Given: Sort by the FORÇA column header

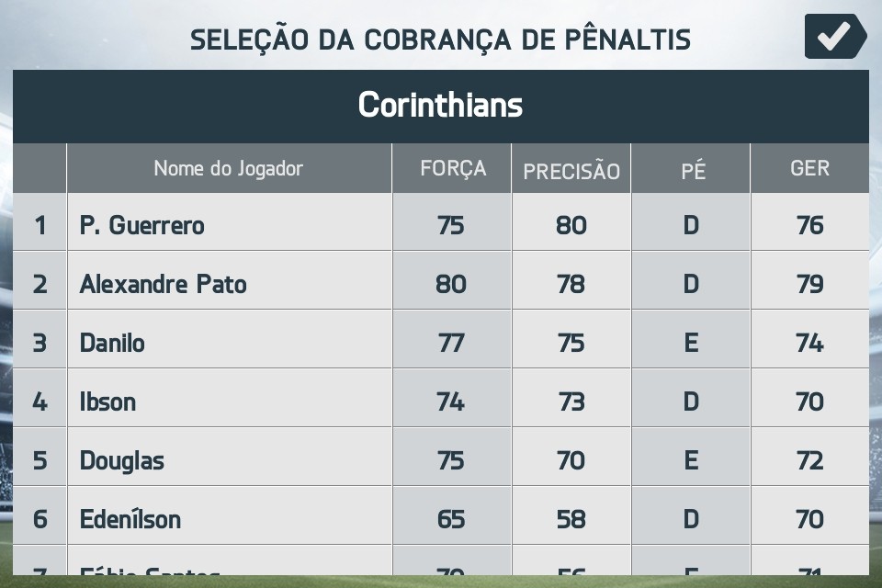Looking at the screenshot, I should click(452, 168).
